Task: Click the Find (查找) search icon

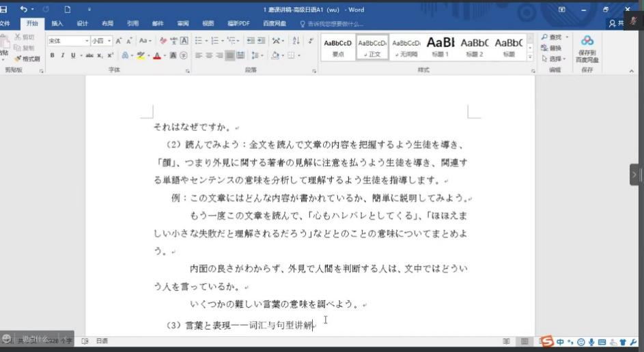Action: point(554,37)
